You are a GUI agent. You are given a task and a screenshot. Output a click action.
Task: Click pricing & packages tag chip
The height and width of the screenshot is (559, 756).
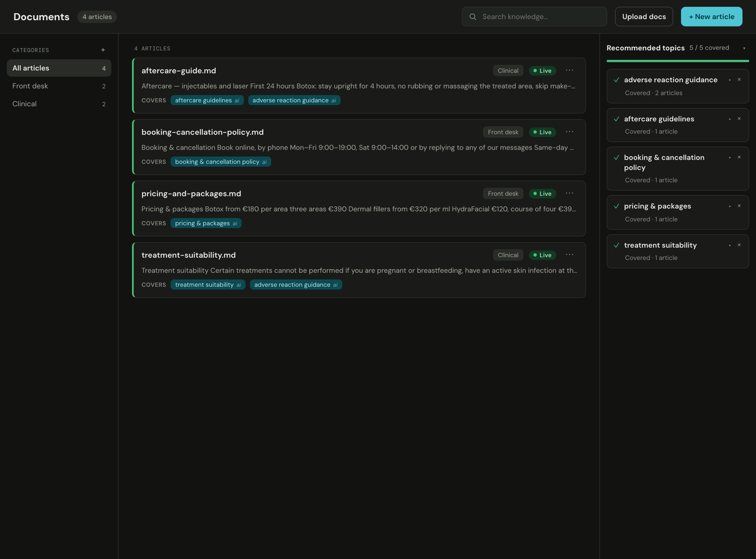click(x=206, y=223)
